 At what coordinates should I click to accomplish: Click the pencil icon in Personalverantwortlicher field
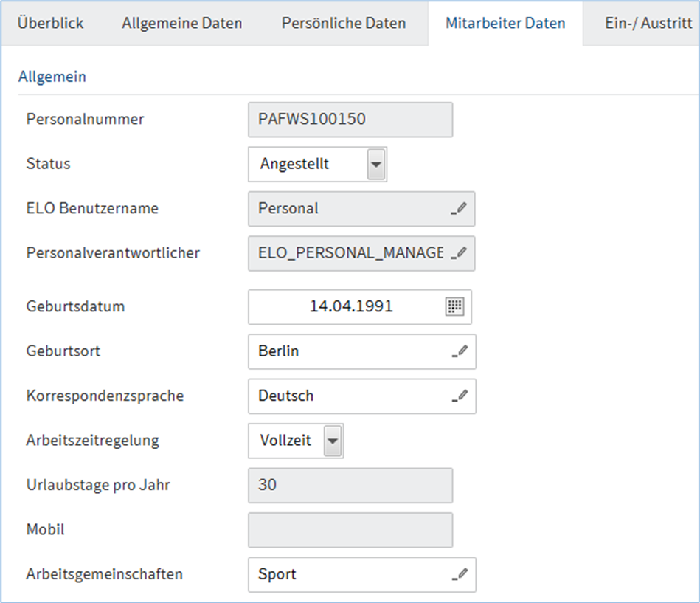(460, 253)
